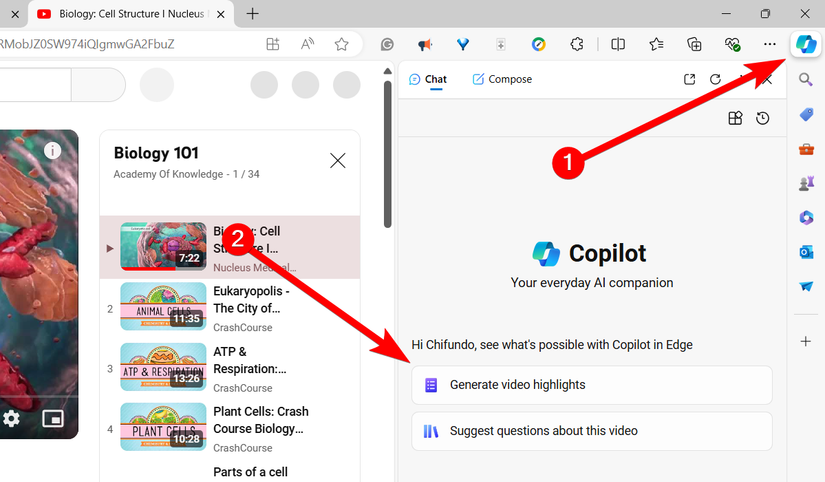The image size is (825, 482).
Task: Open the Collections icon in toolbar
Action: point(694,44)
